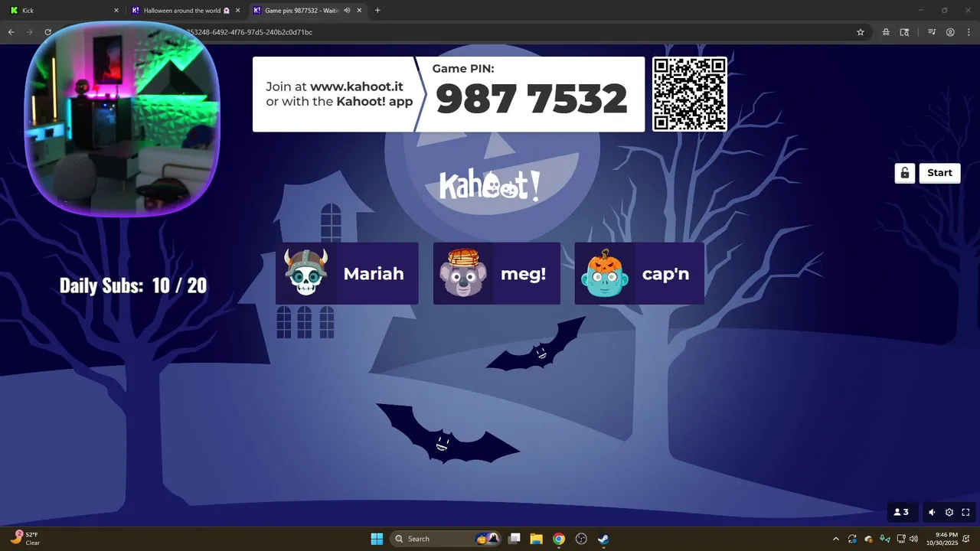980x551 pixels.
Task: Open the Chrome three-dot menu
Action: click(x=969, y=32)
